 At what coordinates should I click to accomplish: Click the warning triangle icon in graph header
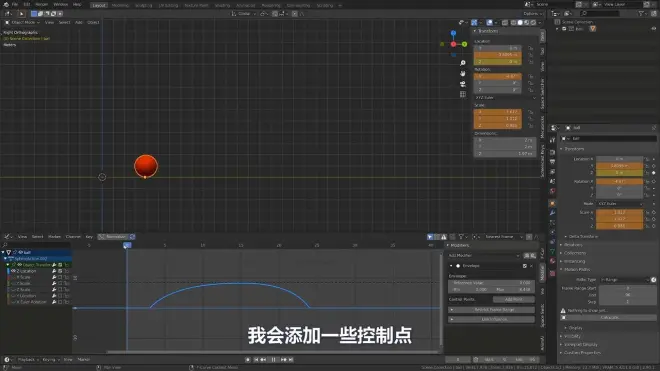444,237
